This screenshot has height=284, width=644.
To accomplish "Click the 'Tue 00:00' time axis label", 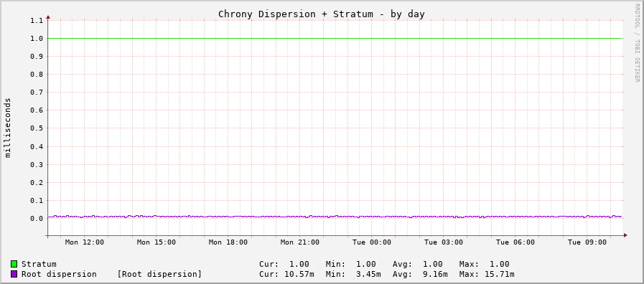I will coord(372,242).
